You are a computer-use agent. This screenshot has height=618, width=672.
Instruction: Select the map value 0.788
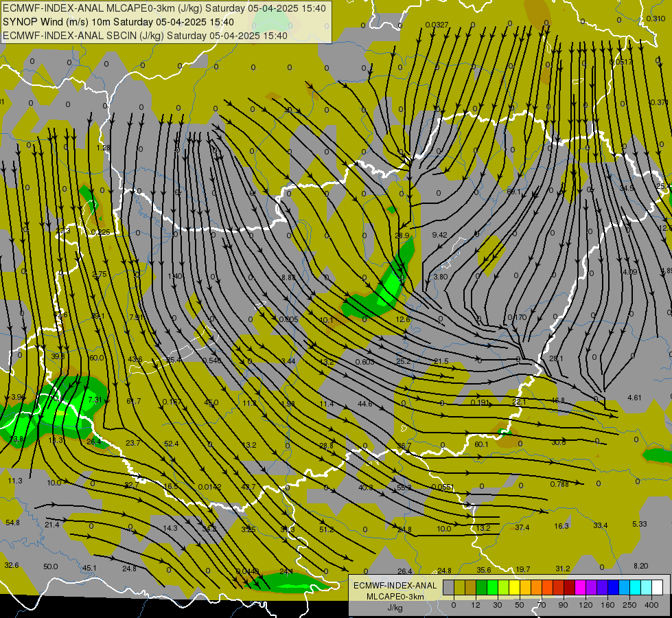(559, 485)
